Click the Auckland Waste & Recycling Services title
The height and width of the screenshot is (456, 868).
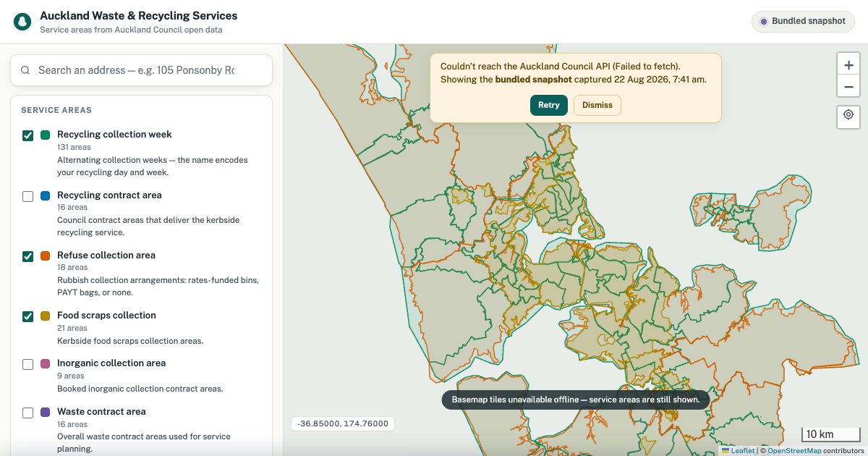pyautogui.click(x=138, y=15)
